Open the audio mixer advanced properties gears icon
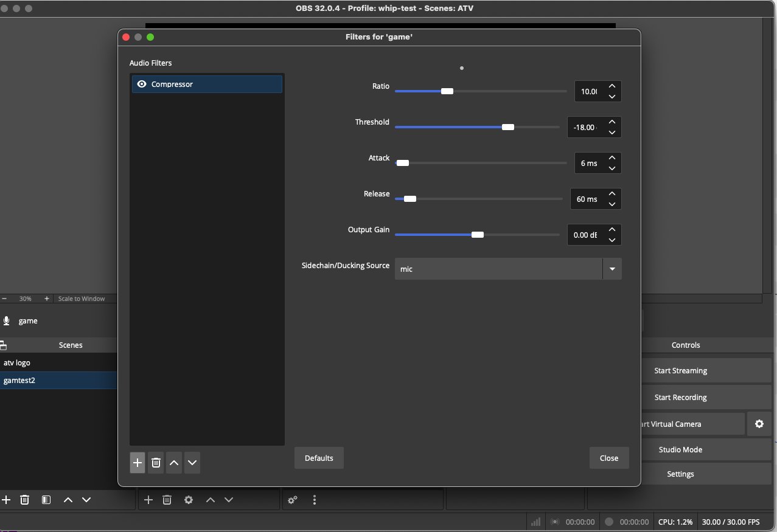This screenshot has width=777, height=532. tap(293, 500)
